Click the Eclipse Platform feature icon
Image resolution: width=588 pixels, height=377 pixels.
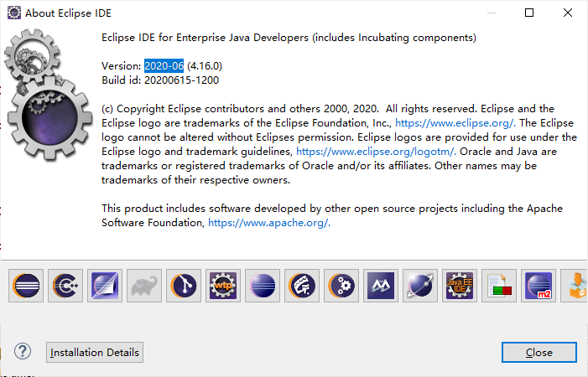click(26, 286)
